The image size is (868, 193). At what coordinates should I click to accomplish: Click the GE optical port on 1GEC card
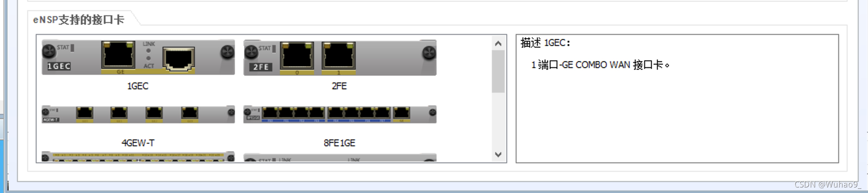click(x=118, y=55)
